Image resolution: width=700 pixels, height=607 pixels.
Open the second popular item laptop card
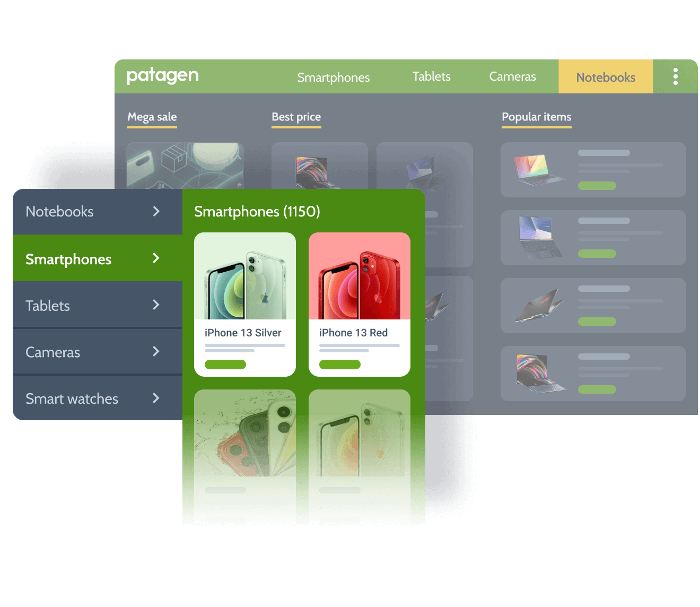point(593,238)
